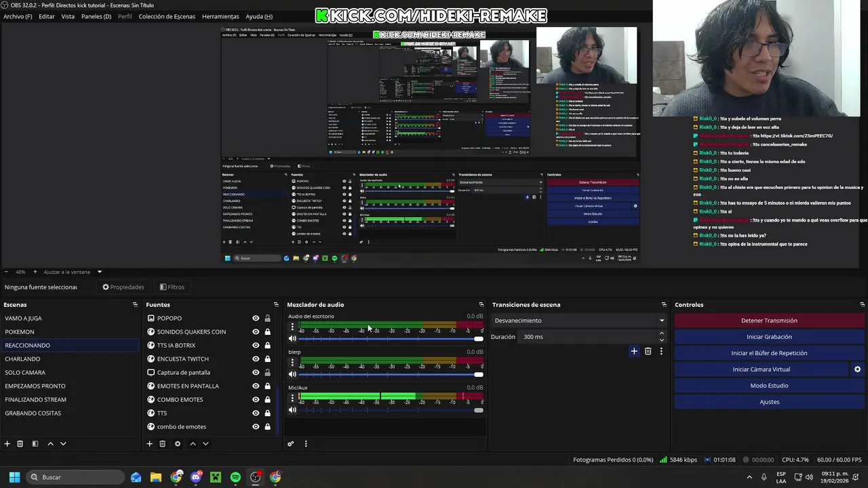This screenshot has height=488, width=868.
Task: Move selected scene down
Action: [63, 444]
